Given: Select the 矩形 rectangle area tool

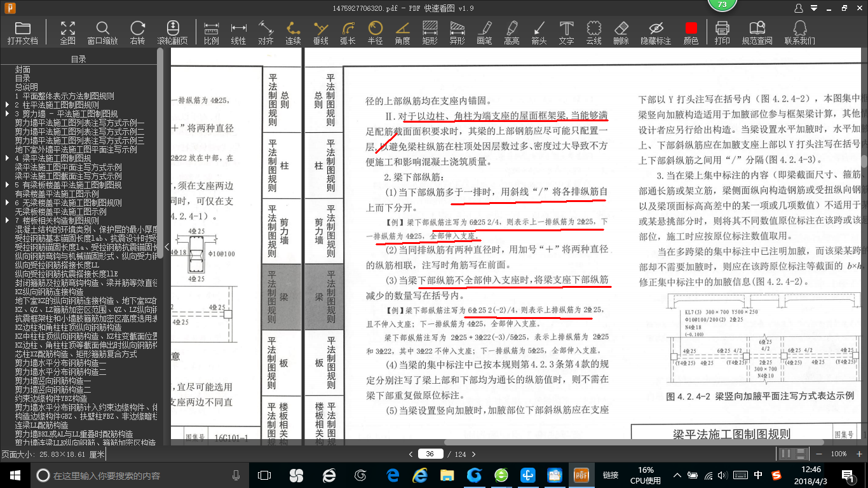Looking at the screenshot, I should point(430,32).
